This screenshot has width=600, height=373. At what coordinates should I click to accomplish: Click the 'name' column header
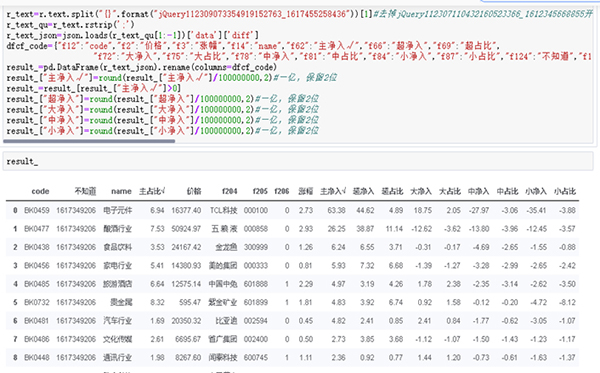click(121, 191)
